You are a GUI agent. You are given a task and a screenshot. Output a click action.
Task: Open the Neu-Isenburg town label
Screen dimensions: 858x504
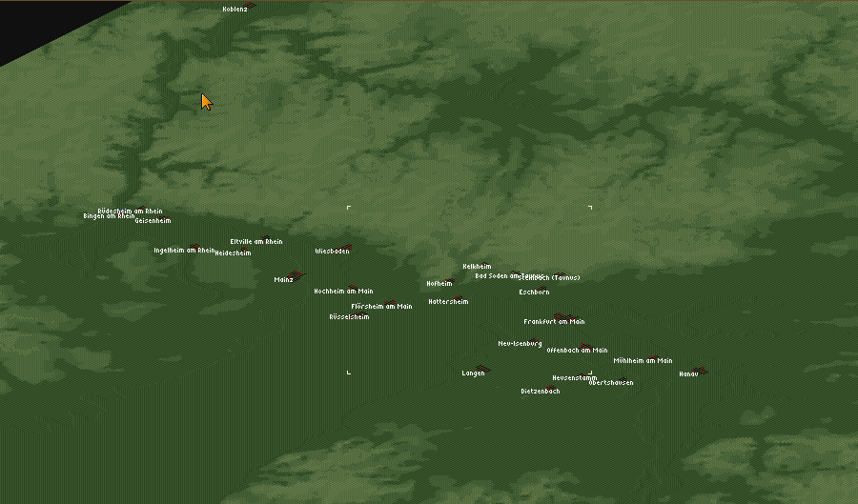(x=520, y=344)
